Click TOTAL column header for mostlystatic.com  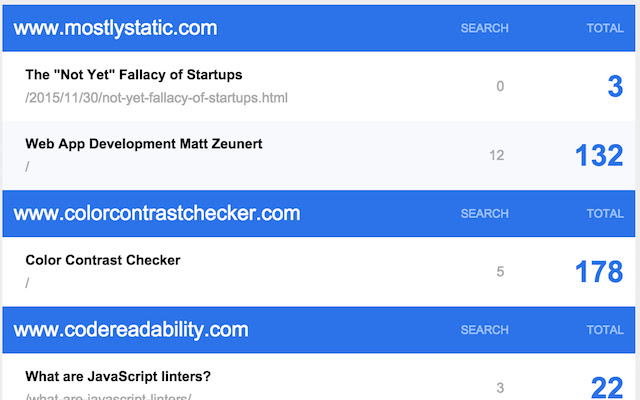coord(605,28)
